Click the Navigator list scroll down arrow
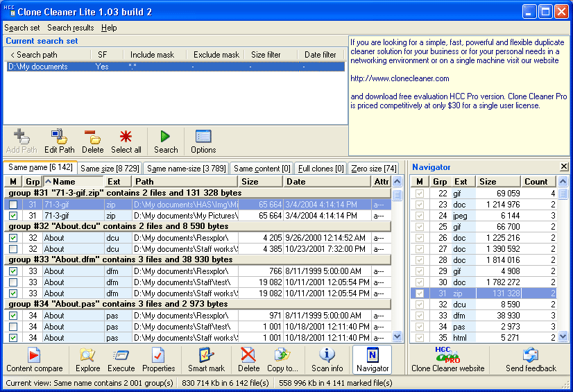Screen dimensions: 573x392 (563, 336)
